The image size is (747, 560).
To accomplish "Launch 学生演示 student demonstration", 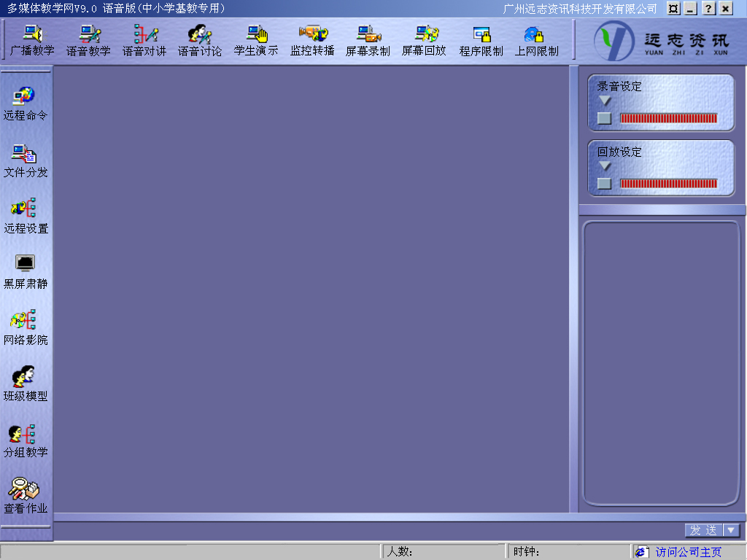I will coord(256,41).
